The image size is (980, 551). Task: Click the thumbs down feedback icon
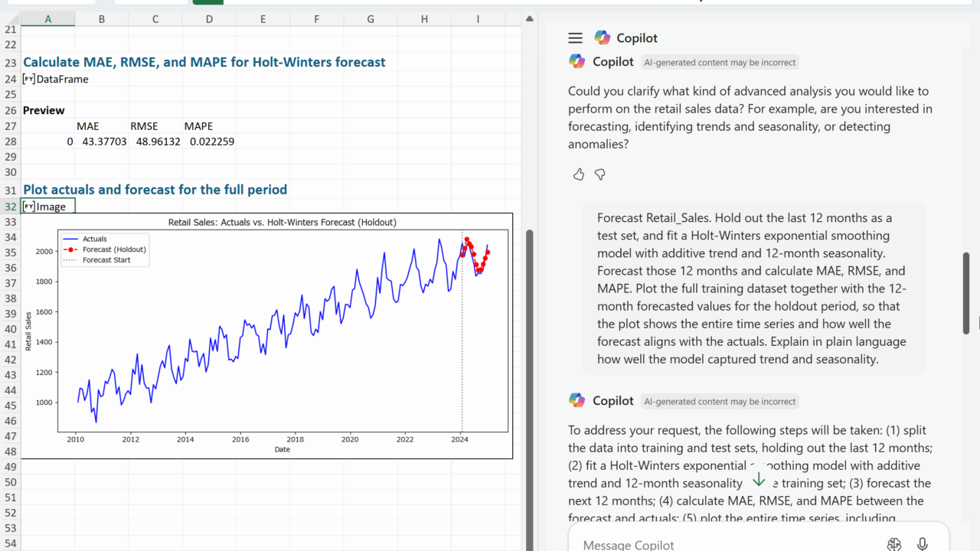(600, 174)
